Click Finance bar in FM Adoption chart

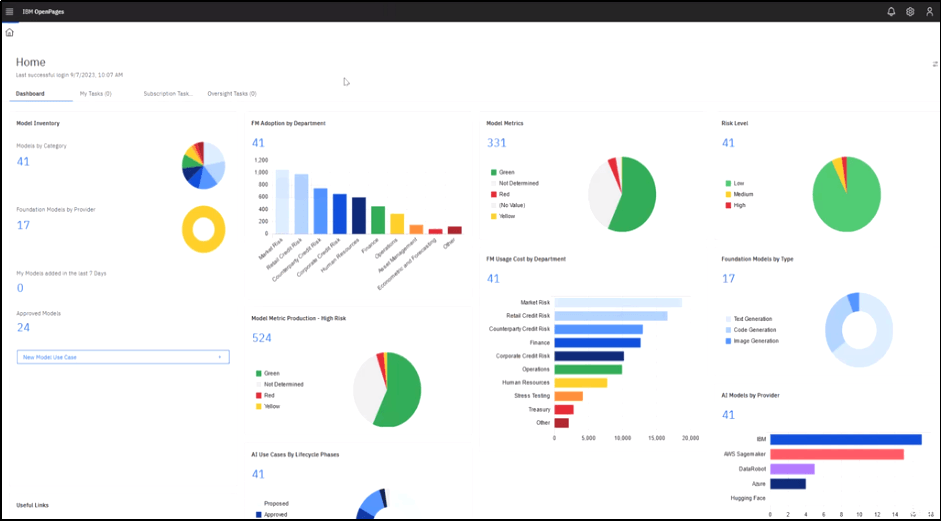click(378, 220)
